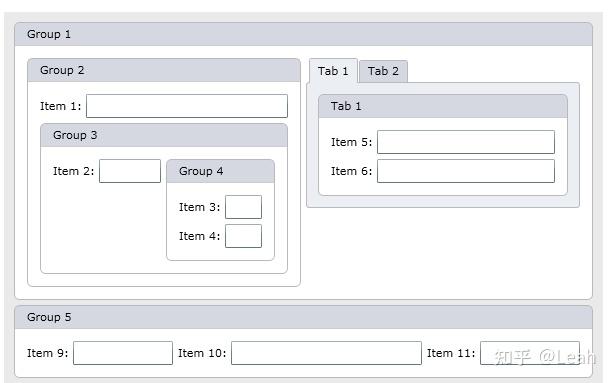Click the Group 4 header caption
Image resolution: width=612 pixels, height=383 pixels.
point(201,171)
